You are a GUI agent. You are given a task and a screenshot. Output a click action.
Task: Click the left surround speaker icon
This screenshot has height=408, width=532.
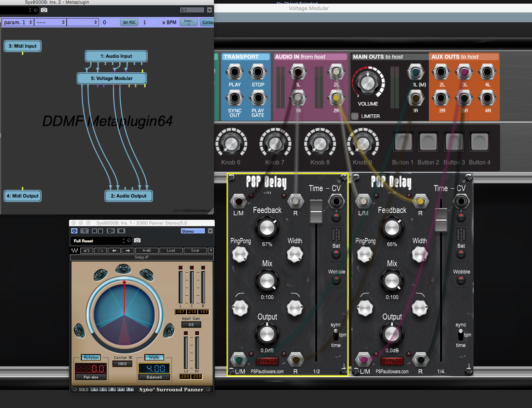coord(80,331)
